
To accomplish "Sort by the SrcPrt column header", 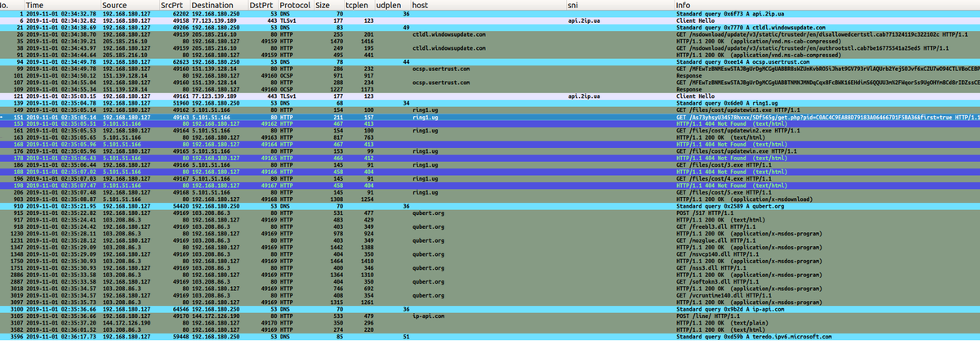I will coord(174,5).
